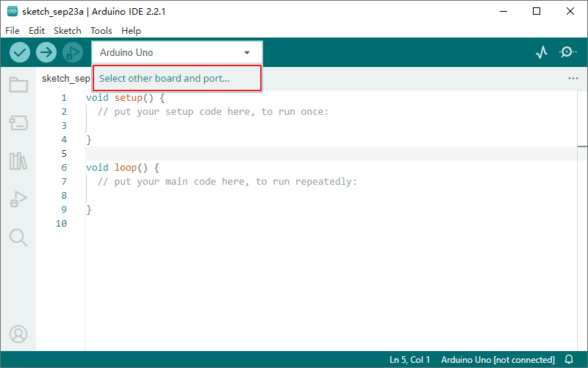The height and width of the screenshot is (368, 588).
Task: Open the Boards Manager sidebar
Action: [18, 123]
